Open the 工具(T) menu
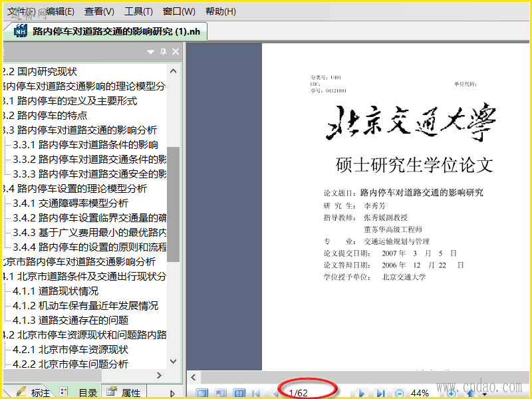 (138, 11)
